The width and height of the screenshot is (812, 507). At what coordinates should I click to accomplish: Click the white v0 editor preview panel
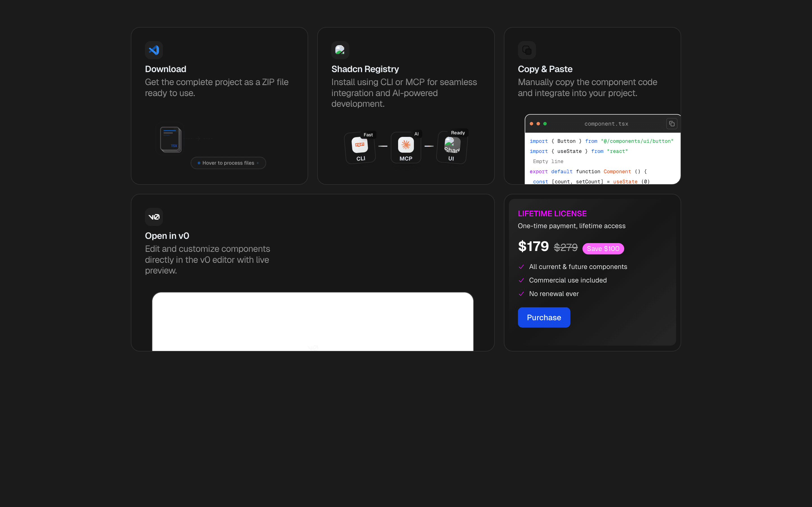click(312, 321)
